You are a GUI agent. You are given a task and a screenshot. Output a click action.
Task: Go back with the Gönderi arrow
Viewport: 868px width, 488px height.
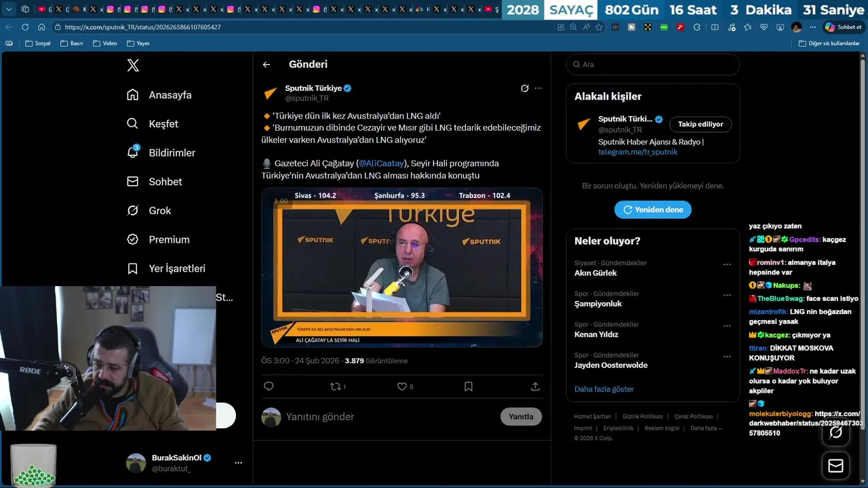tap(267, 64)
